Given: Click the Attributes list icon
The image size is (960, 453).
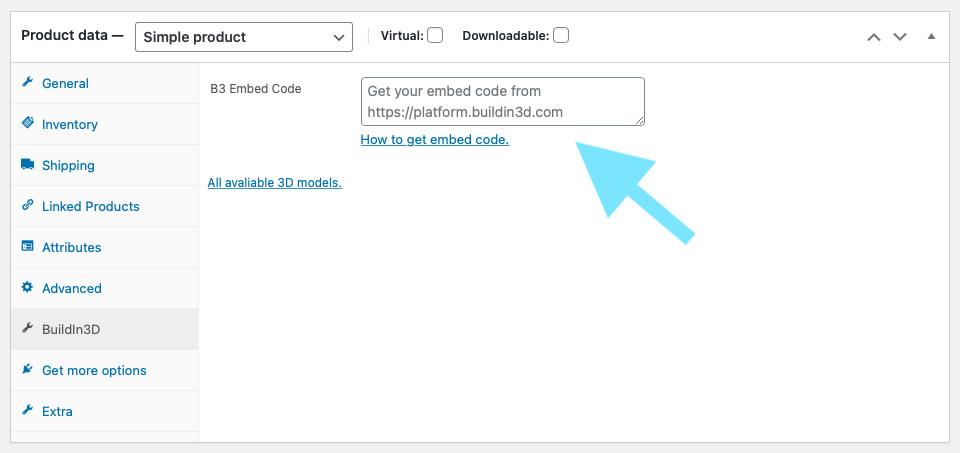Looking at the screenshot, I should click(27, 246).
